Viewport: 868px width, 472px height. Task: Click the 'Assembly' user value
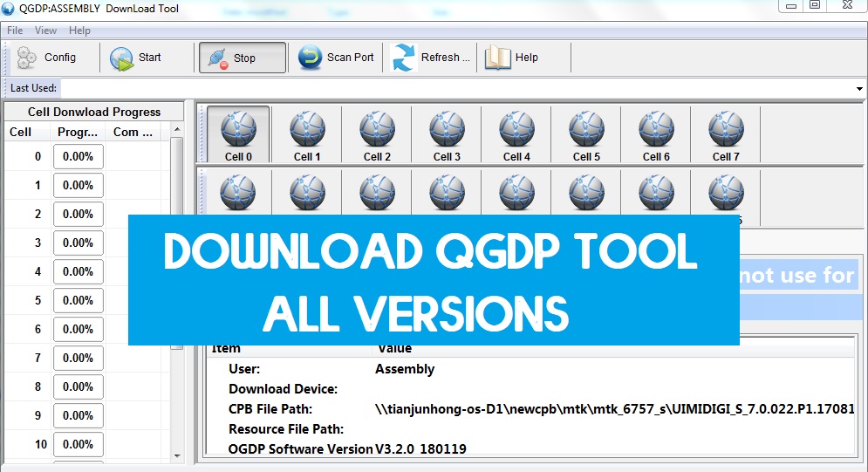405,369
